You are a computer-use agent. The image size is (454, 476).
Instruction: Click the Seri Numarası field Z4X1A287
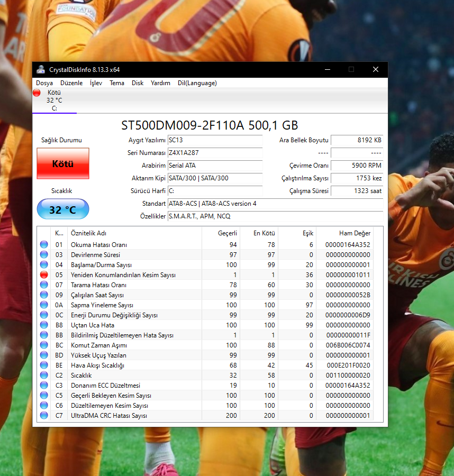pyautogui.click(x=215, y=153)
